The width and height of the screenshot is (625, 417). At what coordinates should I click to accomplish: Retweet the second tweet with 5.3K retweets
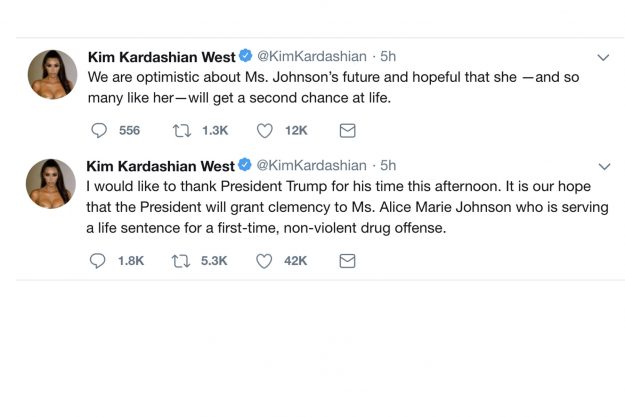pyautogui.click(x=181, y=261)
